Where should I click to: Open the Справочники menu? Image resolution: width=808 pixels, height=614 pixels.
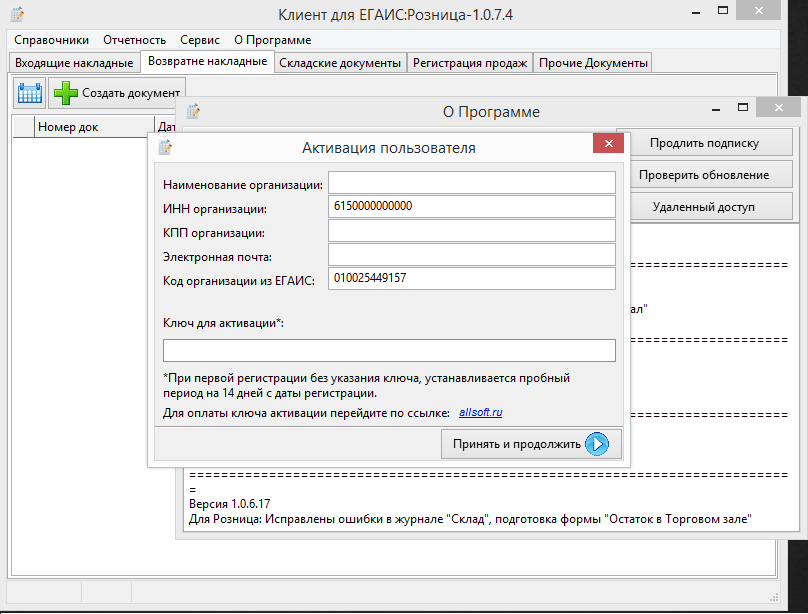click(x=51, y=40)
